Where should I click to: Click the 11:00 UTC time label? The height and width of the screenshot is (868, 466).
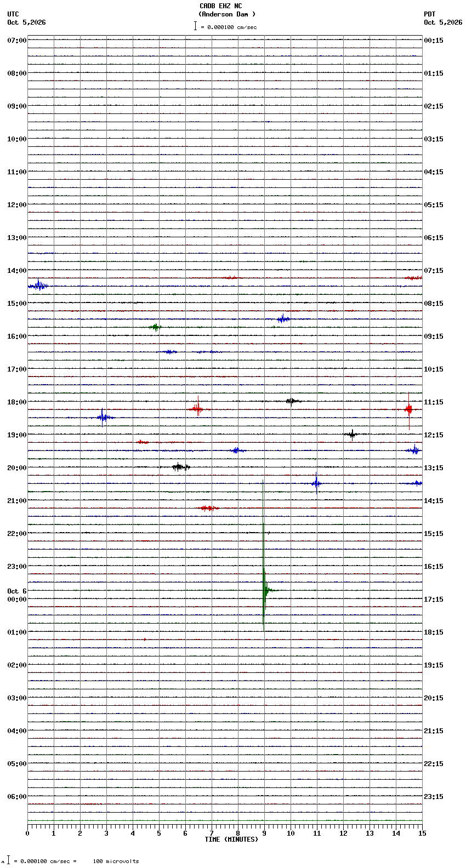coord(17,172)
